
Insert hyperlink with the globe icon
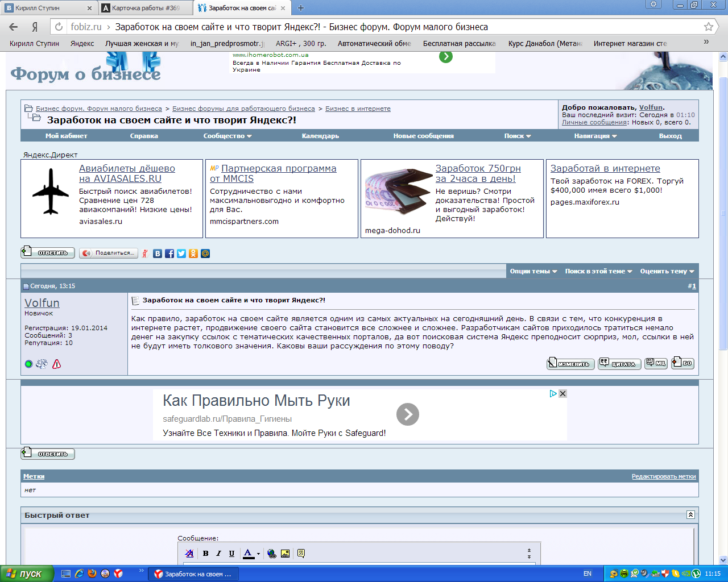click(272, 553)
